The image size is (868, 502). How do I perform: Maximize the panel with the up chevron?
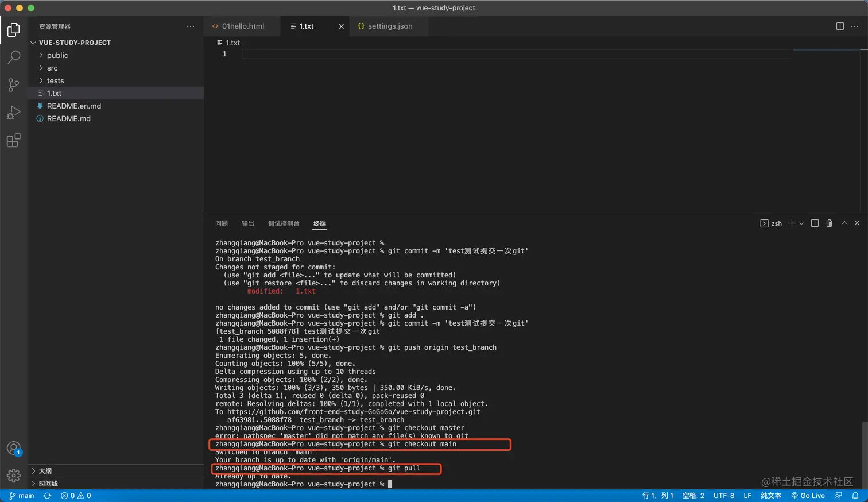click(x=844, y=223)
